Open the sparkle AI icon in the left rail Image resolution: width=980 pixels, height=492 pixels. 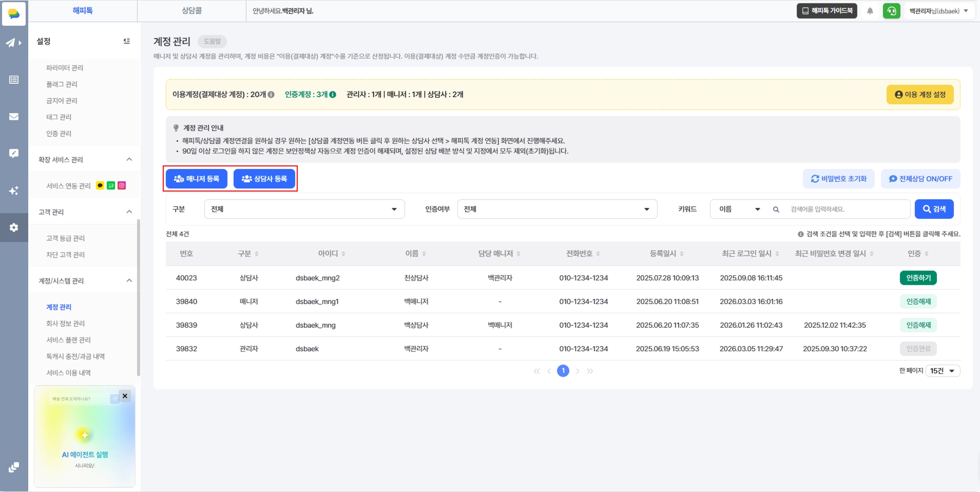(14, 190)
